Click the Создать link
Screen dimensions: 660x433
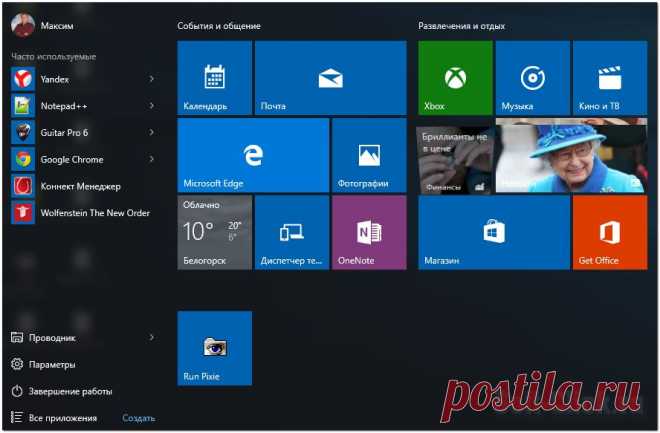[138, 417]
